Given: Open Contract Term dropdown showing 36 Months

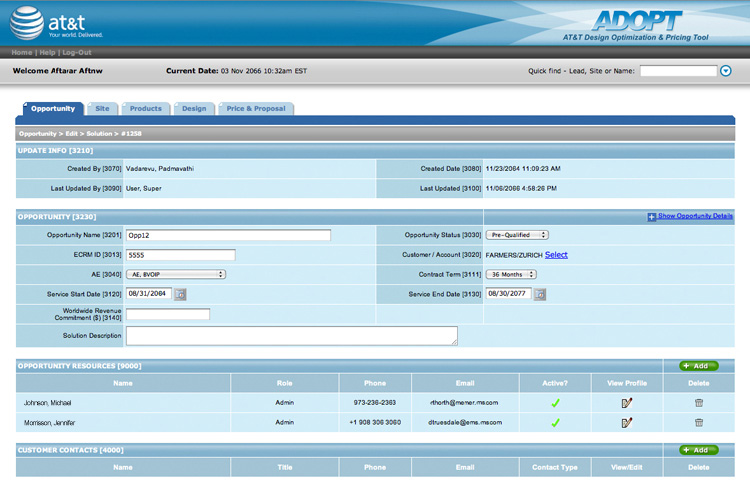Looking at the screenshot, I should click(511, 275).
